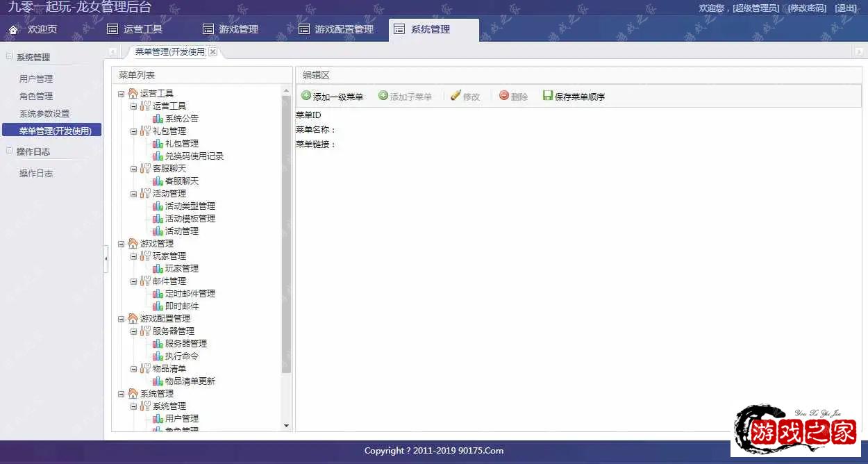Click the menu tree scrollbar down arrow

pos(286,425)
